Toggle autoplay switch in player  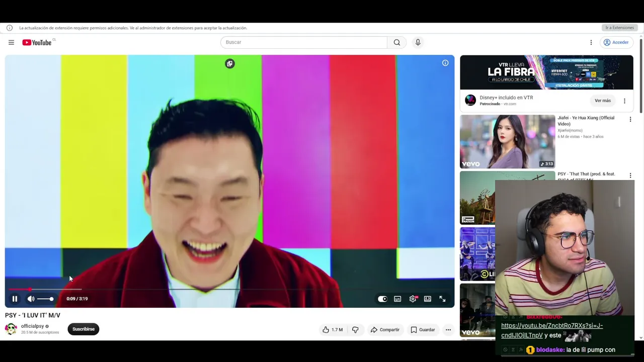[x=382, y=299]
